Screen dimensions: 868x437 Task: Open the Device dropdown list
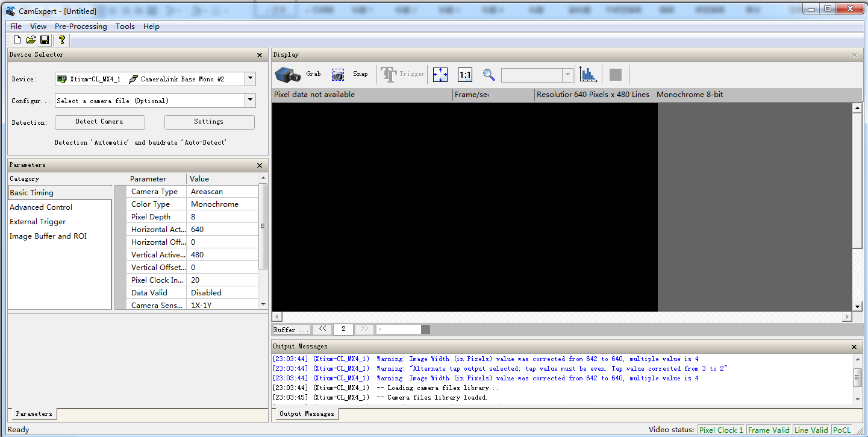tap(251, 79)
